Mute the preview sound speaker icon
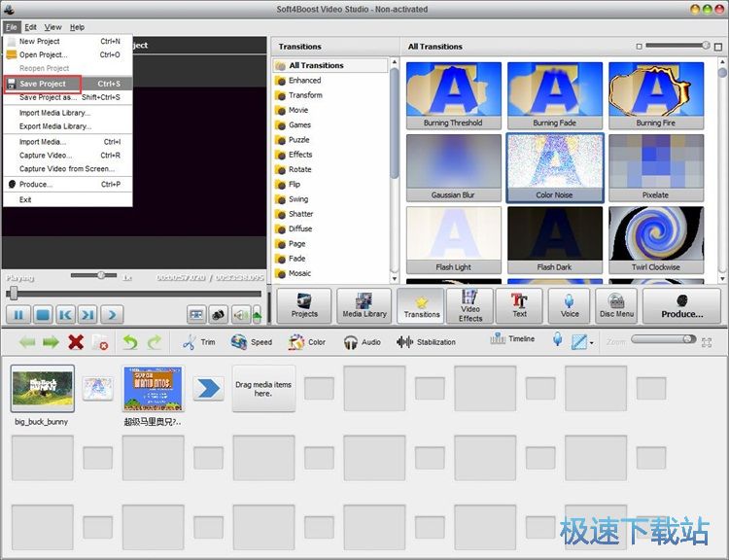The height and width of the screenshot is (560, 729). (241, 315)
